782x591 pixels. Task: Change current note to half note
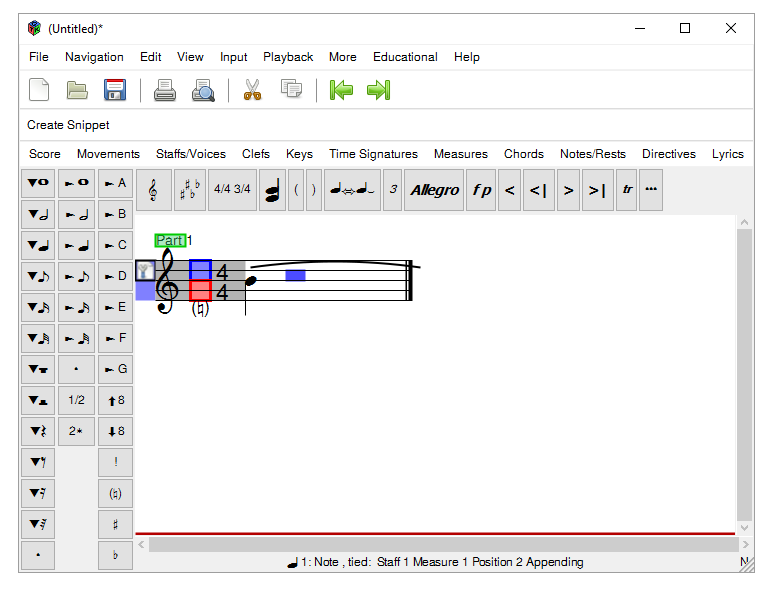76,214
